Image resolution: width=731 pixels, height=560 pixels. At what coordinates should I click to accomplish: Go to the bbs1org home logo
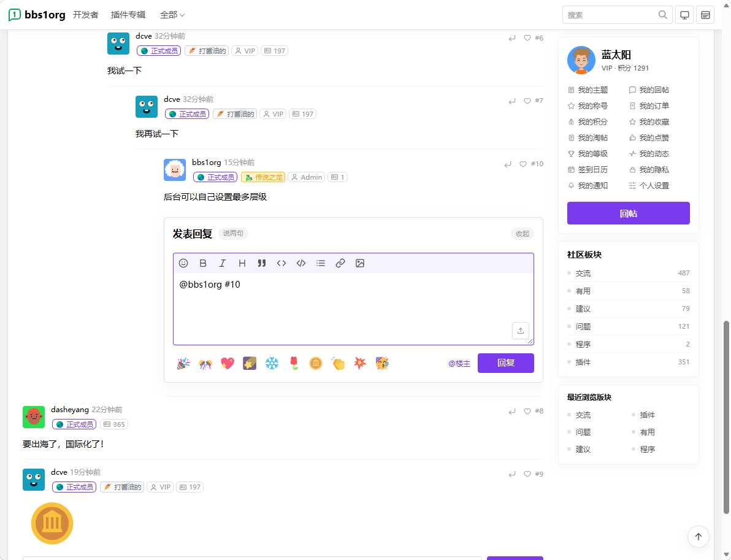click(x=37, y=15)
